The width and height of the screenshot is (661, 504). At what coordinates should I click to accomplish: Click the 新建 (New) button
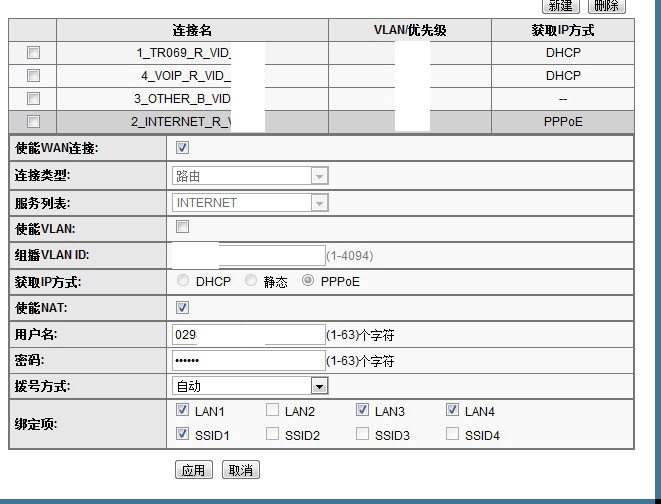coord(560,6)
